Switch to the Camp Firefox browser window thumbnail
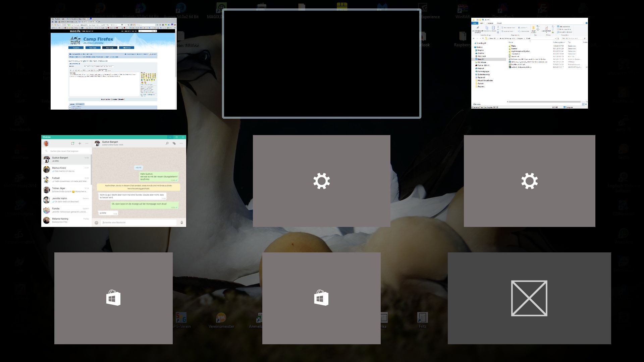Image resolution: width=644 pixels, height=362 pixels. (x=113, y=64)
